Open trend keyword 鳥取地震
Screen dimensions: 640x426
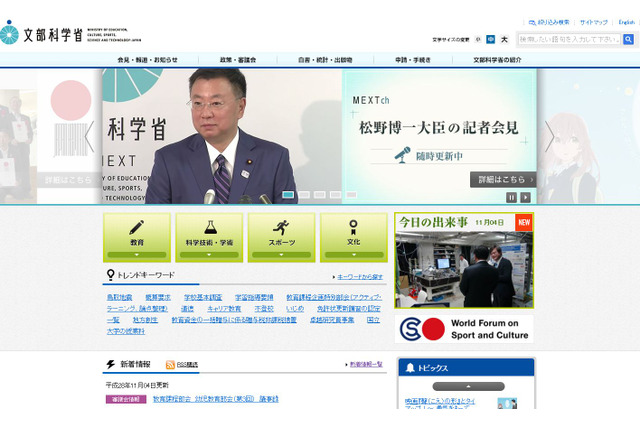pyautogui.click(x=119, y=297)
